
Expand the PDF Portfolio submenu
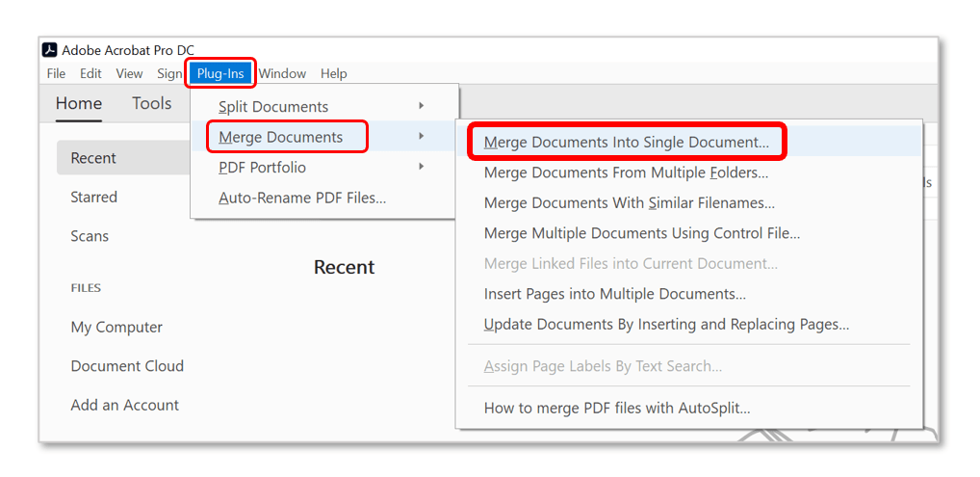pos(323,167)
